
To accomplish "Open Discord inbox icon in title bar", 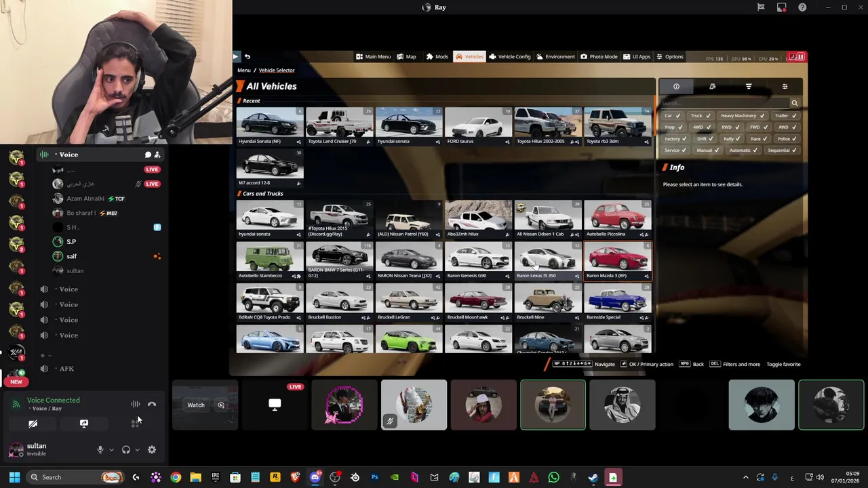I will pos(782,7).
